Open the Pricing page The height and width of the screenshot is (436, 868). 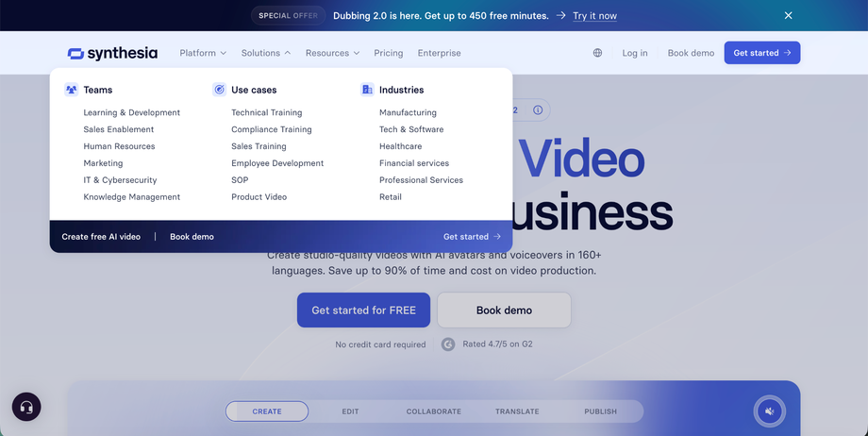[x=388, y=53]
